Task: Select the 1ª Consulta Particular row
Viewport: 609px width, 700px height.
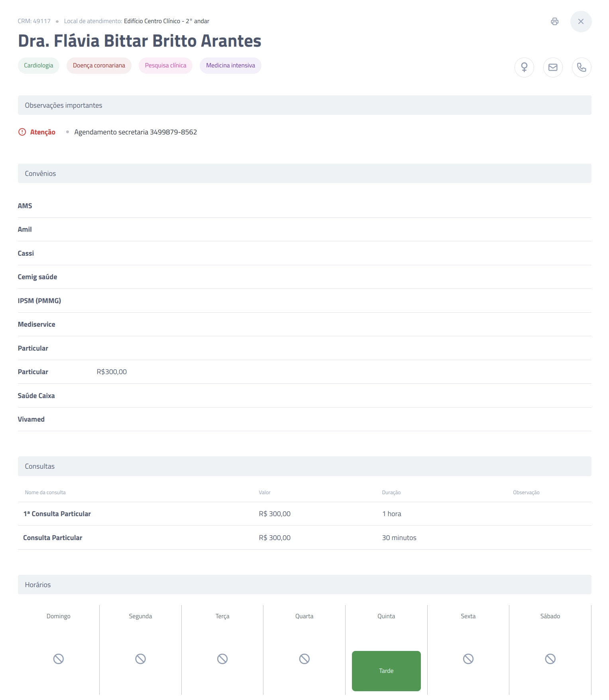Action: (x=304, y=514)
